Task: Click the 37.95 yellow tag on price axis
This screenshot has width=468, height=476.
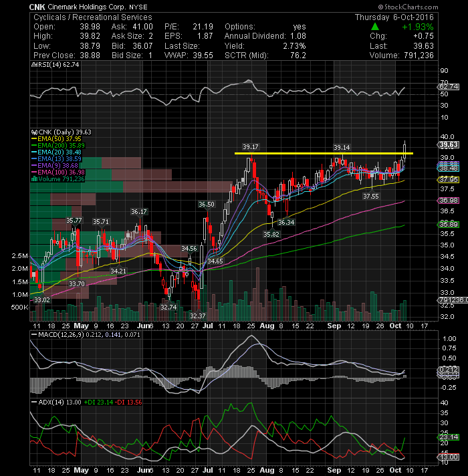Action: (449, 180)
